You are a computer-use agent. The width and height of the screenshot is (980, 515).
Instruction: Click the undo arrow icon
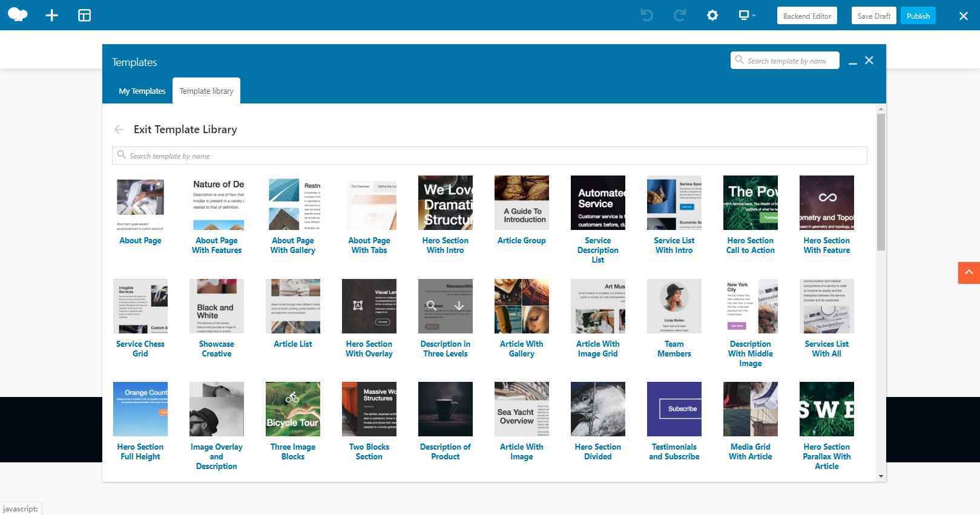(x=646, y=15)
